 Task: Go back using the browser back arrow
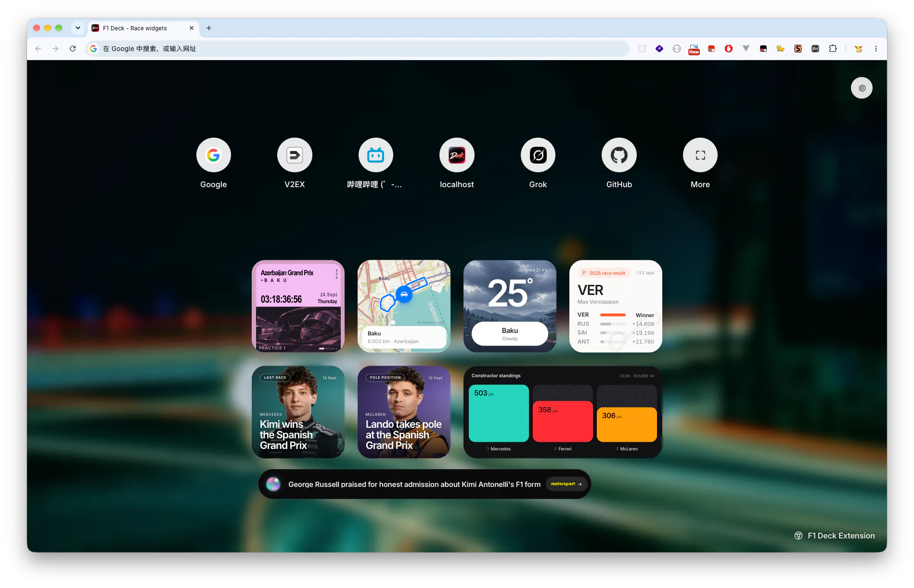[x=38, y=49]
